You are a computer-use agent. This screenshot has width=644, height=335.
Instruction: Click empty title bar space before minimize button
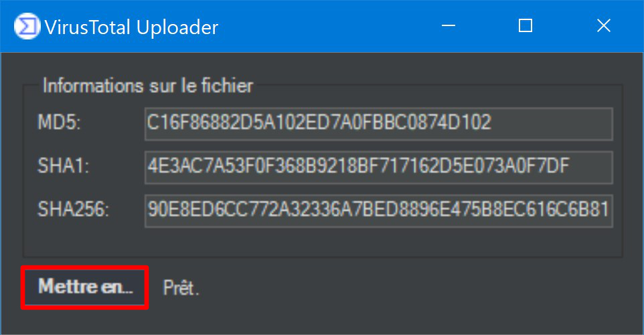325,27
